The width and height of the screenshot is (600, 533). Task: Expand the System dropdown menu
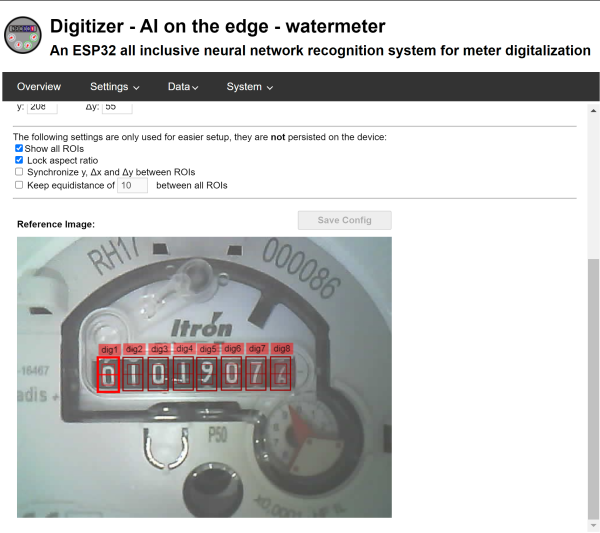tap(249, 87)
